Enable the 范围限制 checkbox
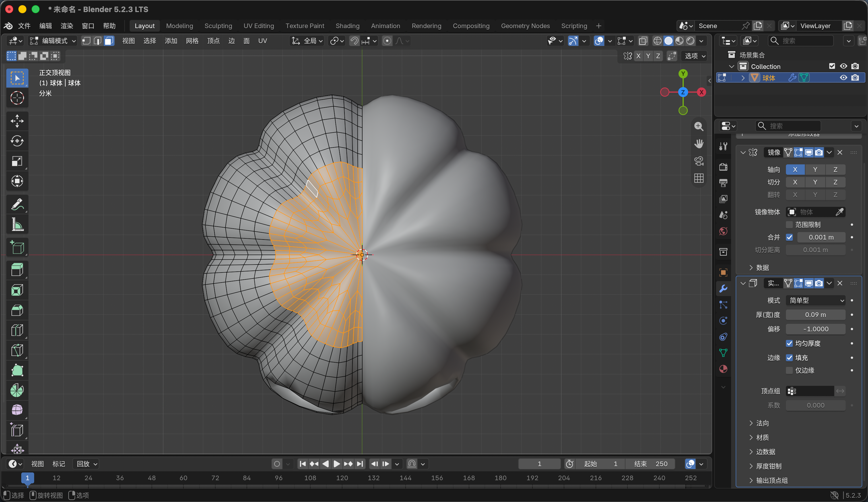 pyautogui.click(x=789, y=225)
